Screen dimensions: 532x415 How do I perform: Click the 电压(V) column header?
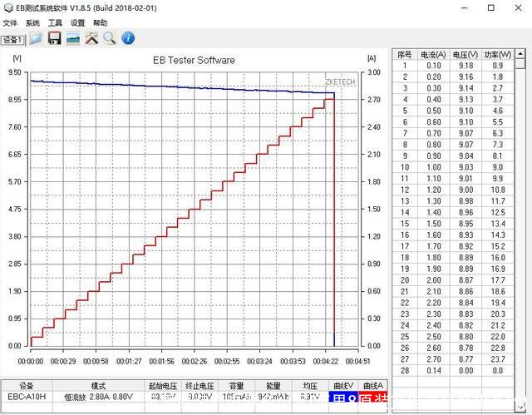[x=465, y=53]
